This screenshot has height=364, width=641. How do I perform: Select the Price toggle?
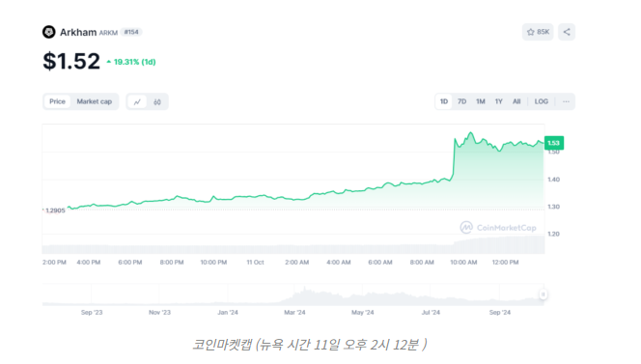(x=57, y=101)
